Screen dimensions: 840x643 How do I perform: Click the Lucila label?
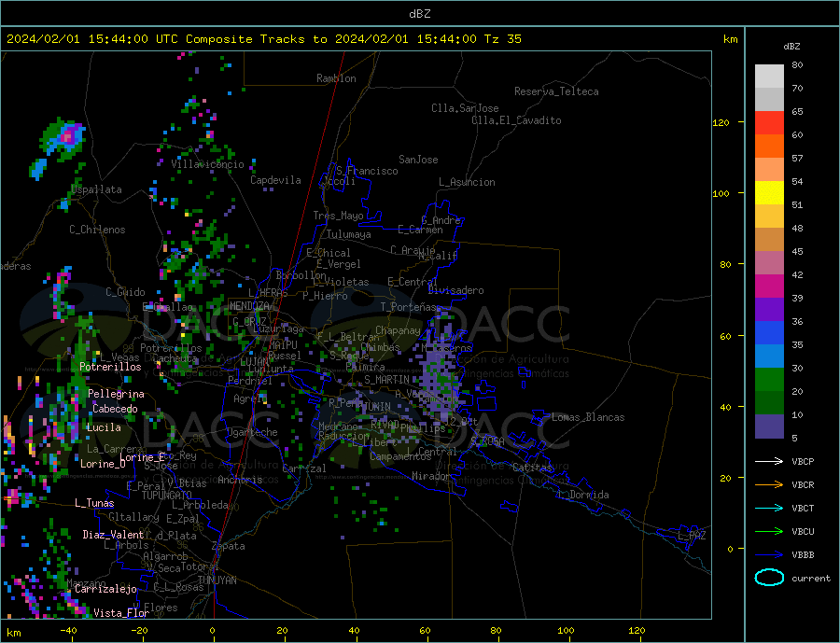(104, 427)
